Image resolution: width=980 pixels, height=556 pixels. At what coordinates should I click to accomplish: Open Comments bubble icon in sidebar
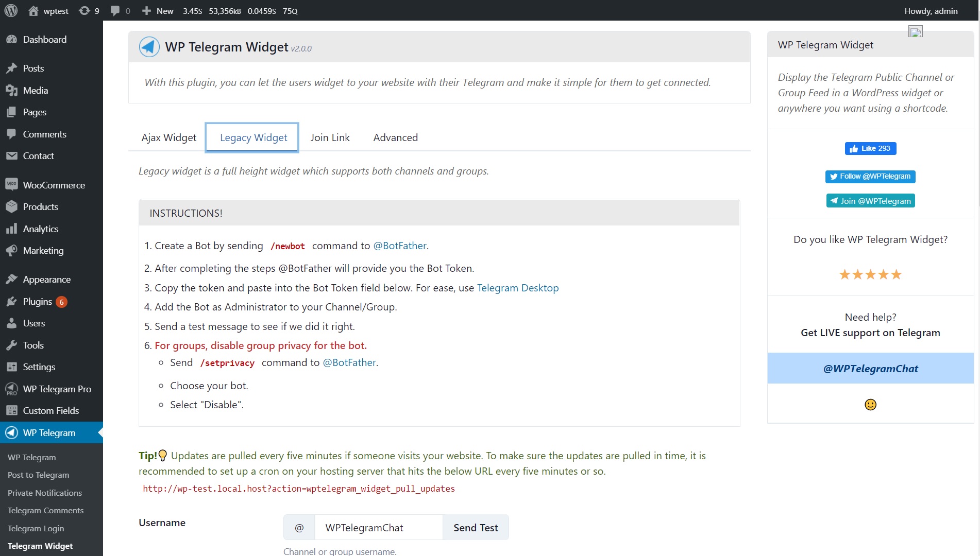point(11,134)
